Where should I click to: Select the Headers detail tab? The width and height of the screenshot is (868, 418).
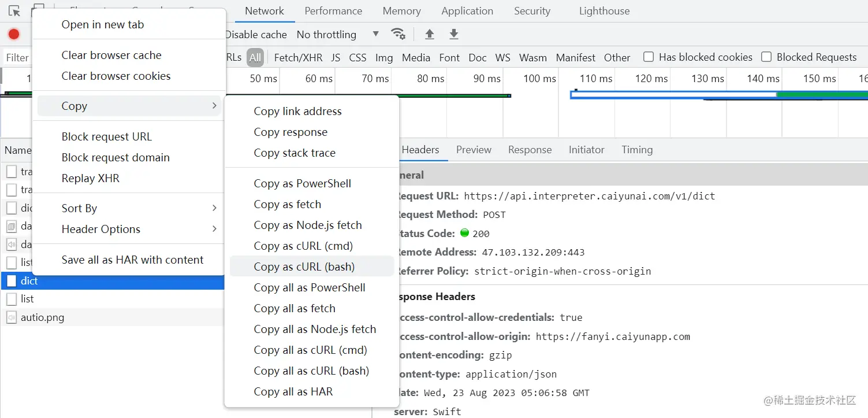click(420, 150)
